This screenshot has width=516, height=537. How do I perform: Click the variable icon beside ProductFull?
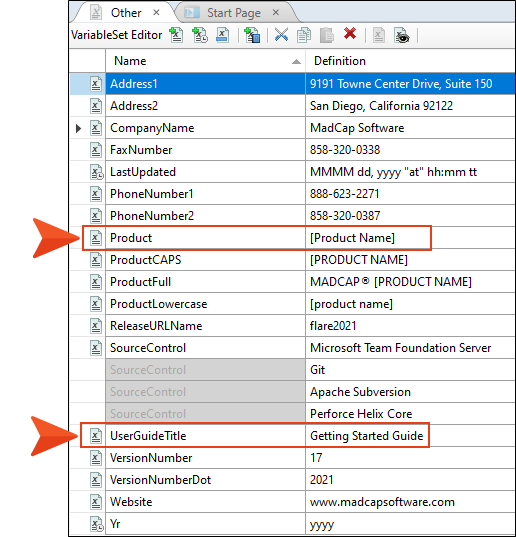(x=96, y=282)
